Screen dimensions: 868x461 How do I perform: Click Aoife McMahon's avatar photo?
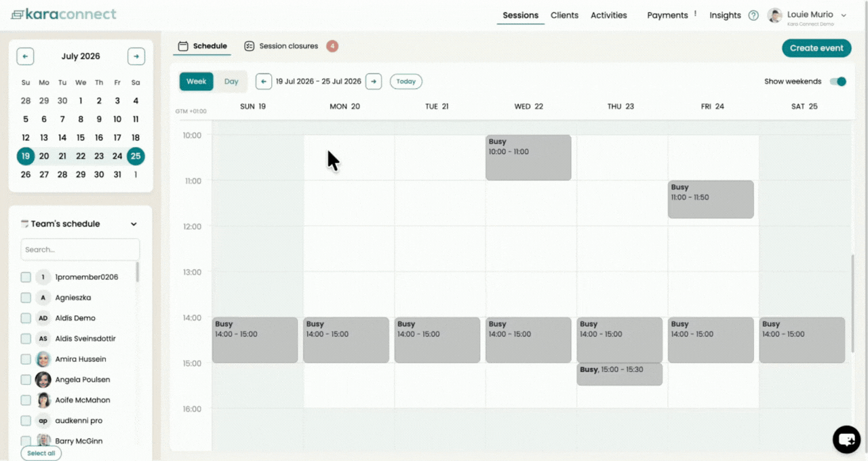[43, 400]
